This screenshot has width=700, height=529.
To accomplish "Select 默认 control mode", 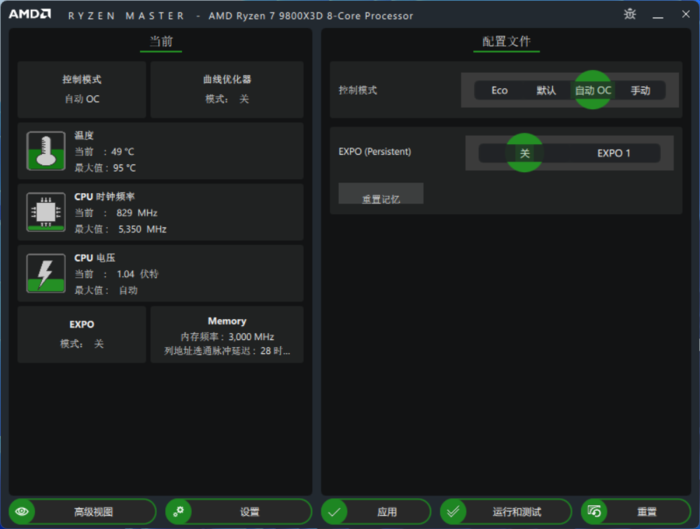I will point(546,90).
